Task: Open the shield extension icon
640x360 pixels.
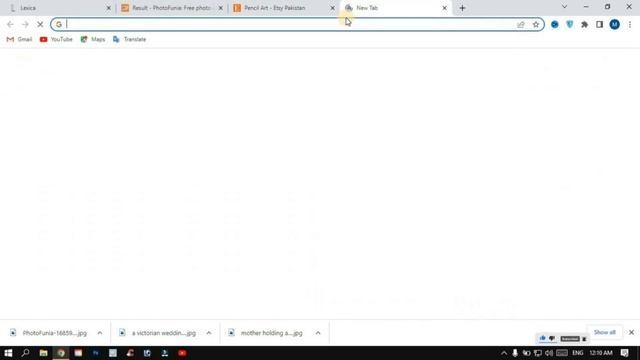Action: 569,24
